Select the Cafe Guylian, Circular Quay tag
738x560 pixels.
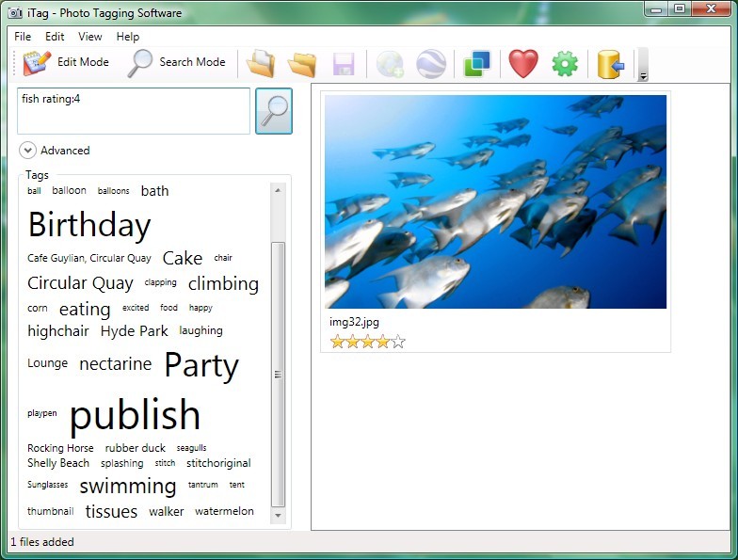click(89, 258)
